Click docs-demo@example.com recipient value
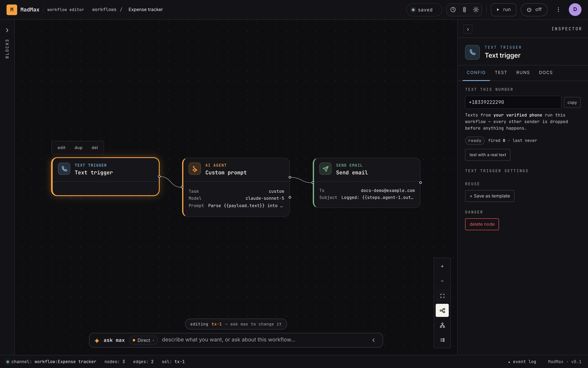This screenshot has width=588, height=368. [388, 191]
